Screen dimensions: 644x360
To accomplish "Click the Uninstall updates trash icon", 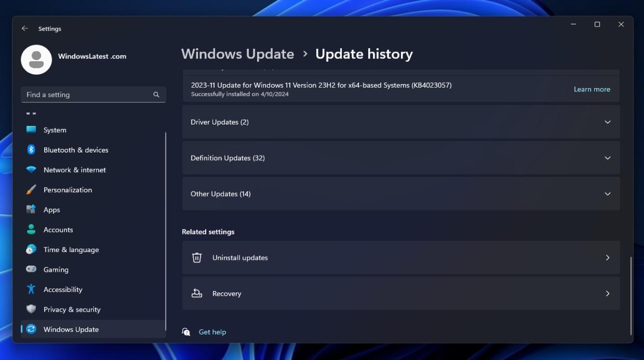I will click(x=197, y=257).
